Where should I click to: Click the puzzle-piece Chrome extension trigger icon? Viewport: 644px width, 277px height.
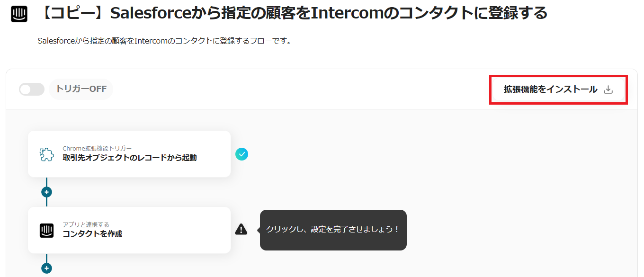pos(46,154)
